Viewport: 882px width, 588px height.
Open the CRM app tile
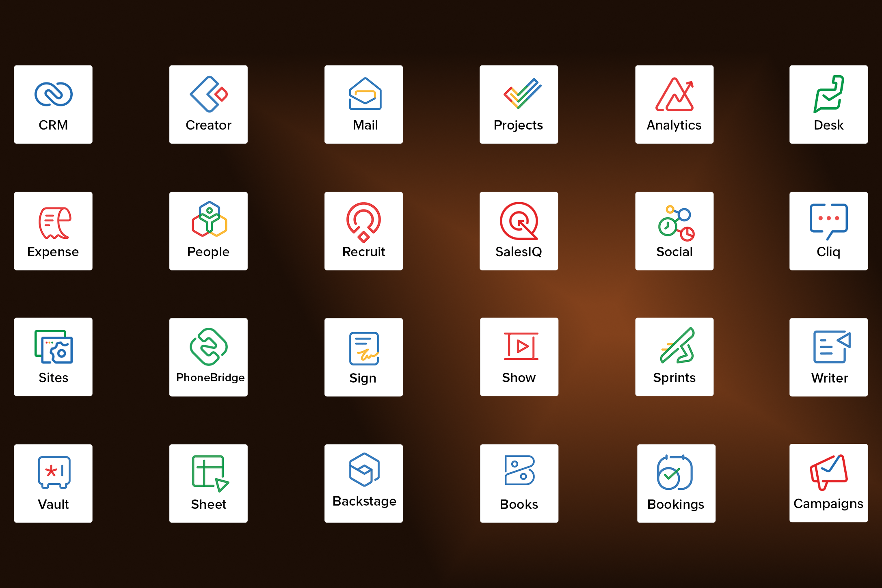pyautogui.click(x=53, y=104)
